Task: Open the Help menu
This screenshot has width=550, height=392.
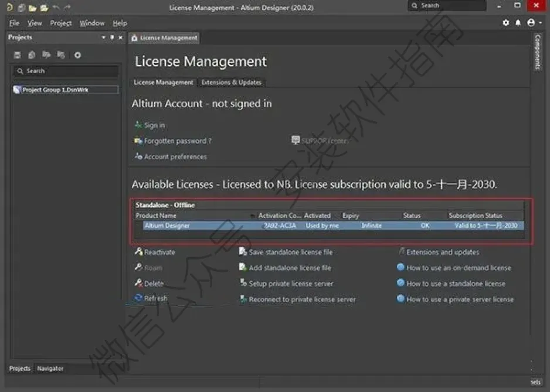Action: click(x=120, y=23)
